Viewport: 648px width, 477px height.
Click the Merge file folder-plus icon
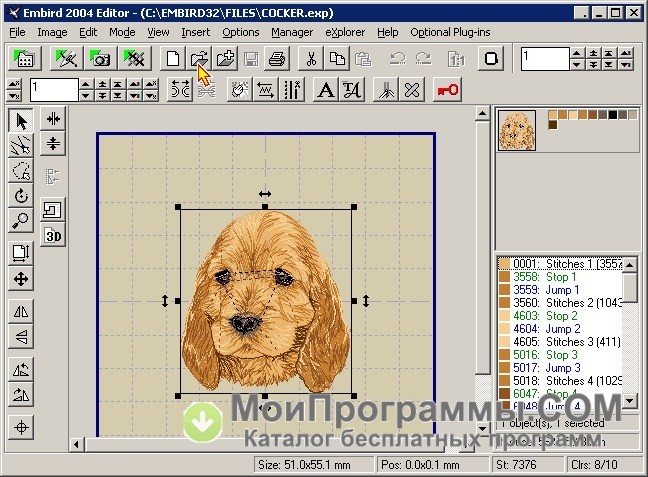225,58
